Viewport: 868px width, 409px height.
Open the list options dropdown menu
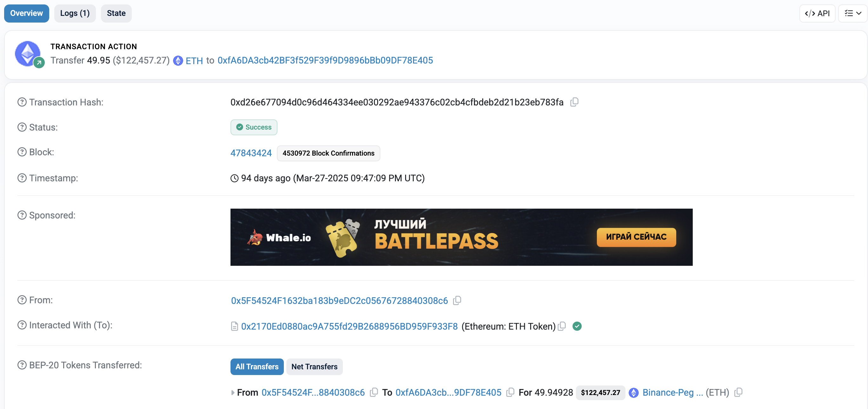point(852,13)
